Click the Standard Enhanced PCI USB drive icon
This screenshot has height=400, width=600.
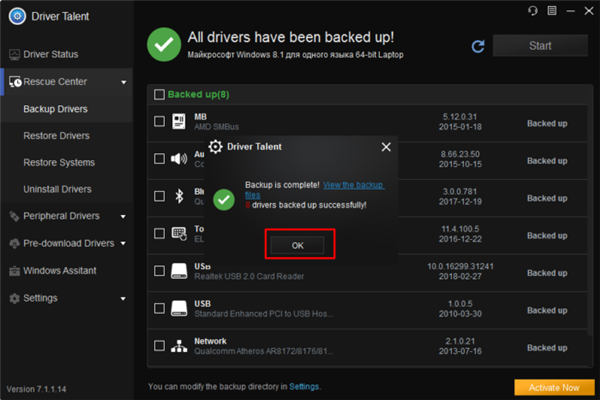click(179, 309)
